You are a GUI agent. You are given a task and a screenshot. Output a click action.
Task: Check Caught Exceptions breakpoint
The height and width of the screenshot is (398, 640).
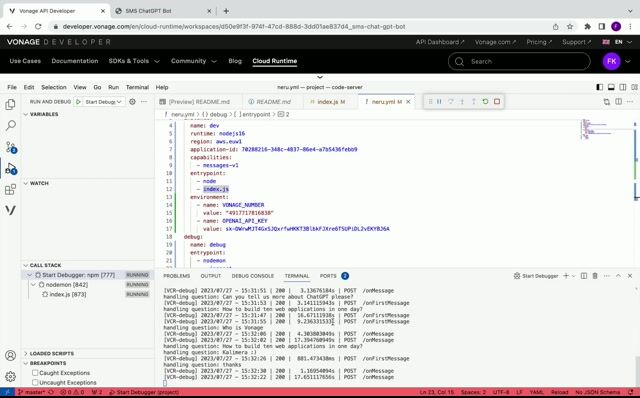tap(35, 373)
